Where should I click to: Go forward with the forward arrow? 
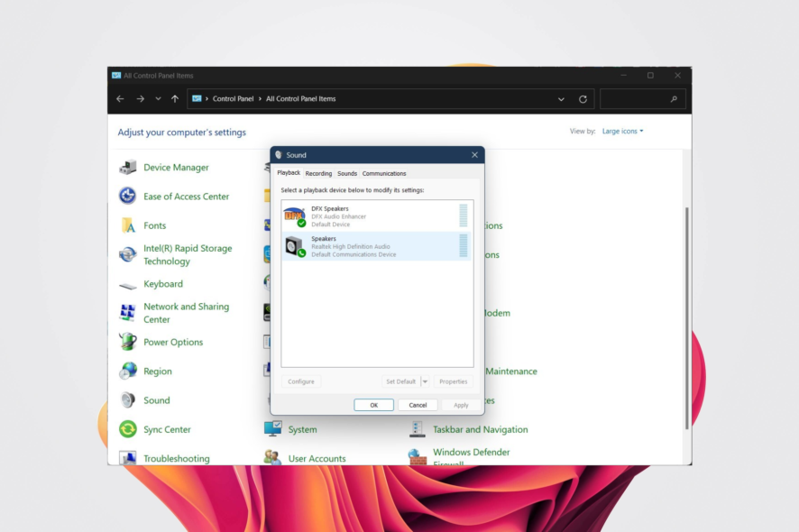tap(140, 99)
